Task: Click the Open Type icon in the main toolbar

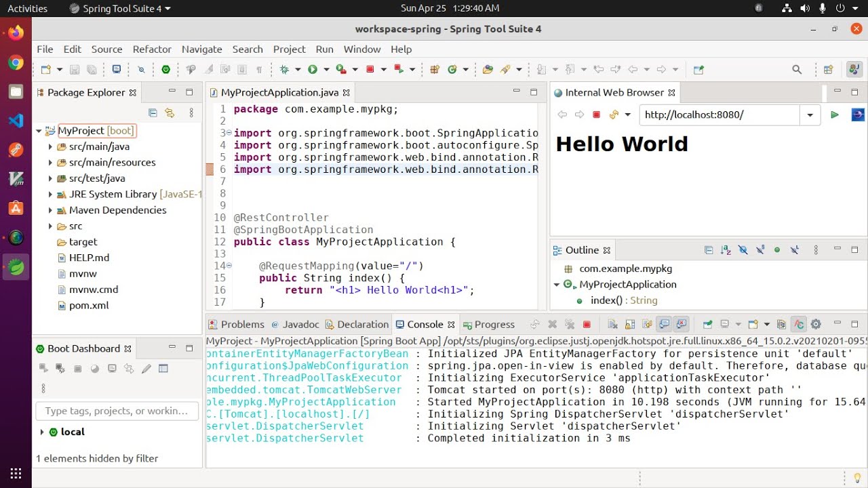Action: point(488,69)
